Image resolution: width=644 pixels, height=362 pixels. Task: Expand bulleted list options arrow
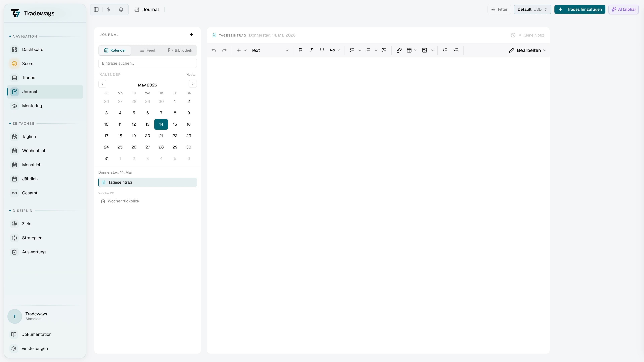pos(376,50)
